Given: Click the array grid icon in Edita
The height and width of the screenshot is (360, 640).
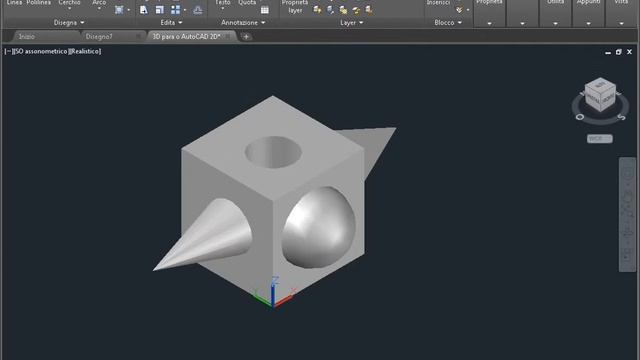Looking at the screenshot, I should click(176, 10).
